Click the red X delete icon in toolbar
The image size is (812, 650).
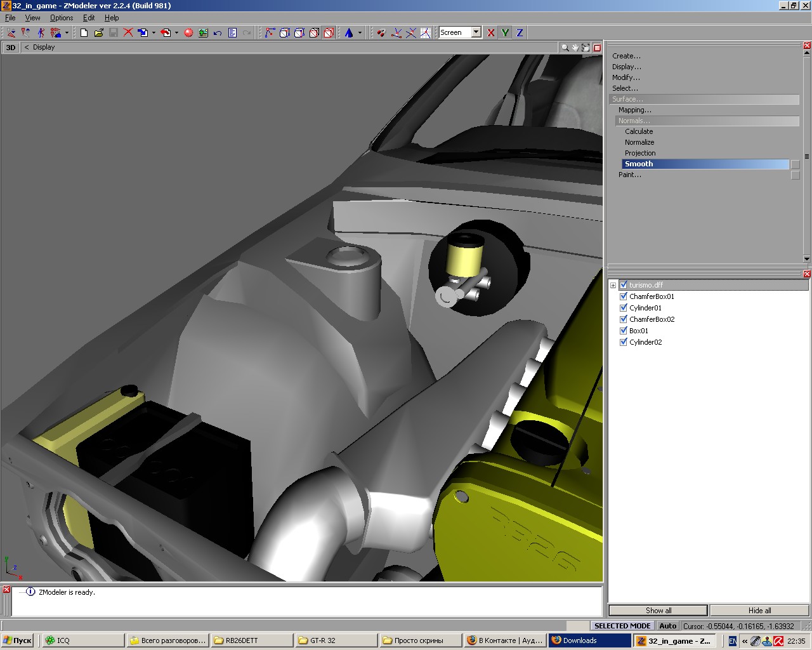click(128, 32)
